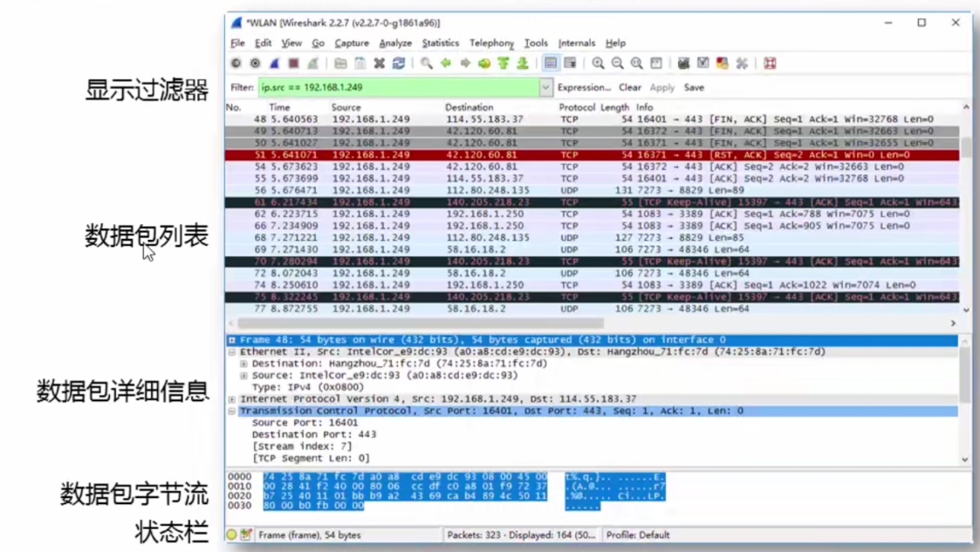Select packet 51 RST, ACK row

[592, 155]
